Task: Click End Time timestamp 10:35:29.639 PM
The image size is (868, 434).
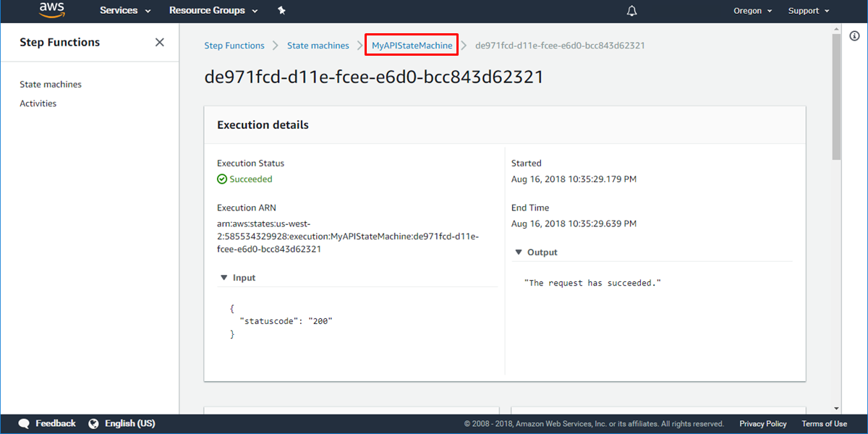Action: tap(574, 224)
